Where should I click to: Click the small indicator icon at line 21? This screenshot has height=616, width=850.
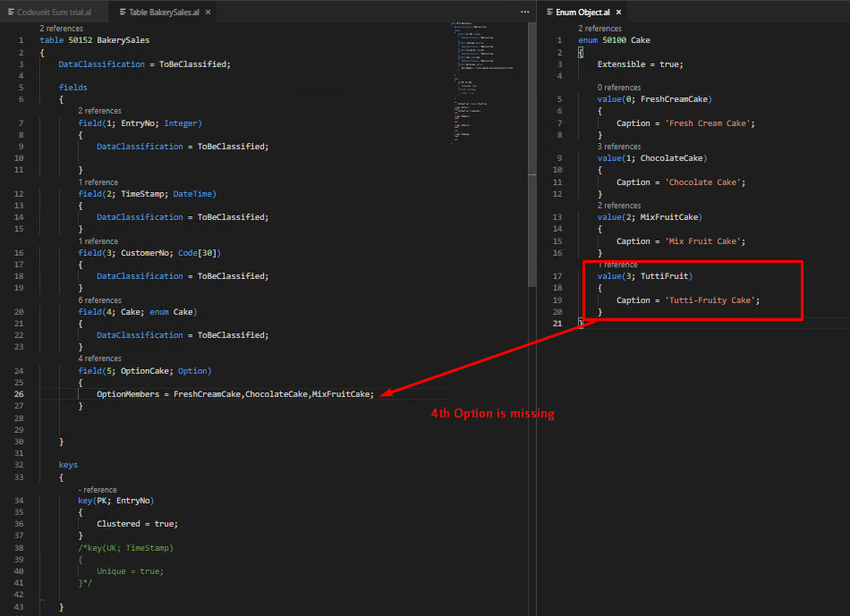[581, 322]
